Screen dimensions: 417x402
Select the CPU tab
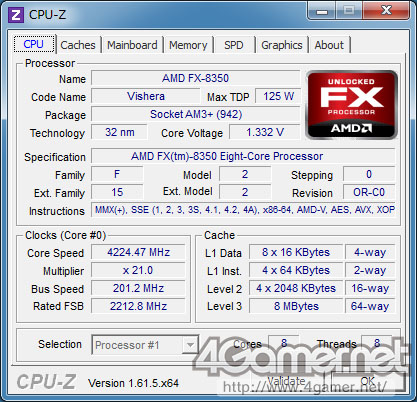point(34,44)
